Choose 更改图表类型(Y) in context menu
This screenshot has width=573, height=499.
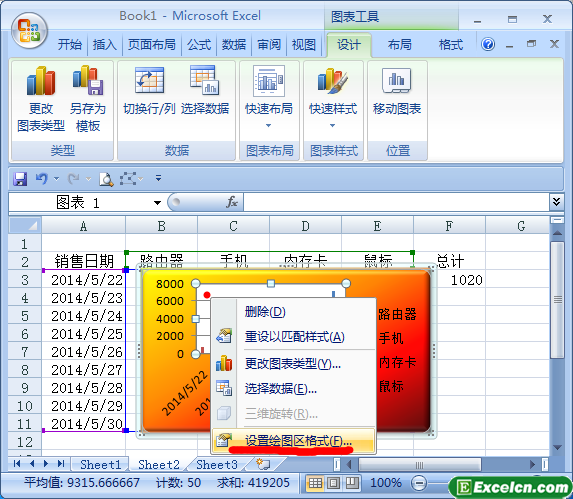(x=293, y=364)
